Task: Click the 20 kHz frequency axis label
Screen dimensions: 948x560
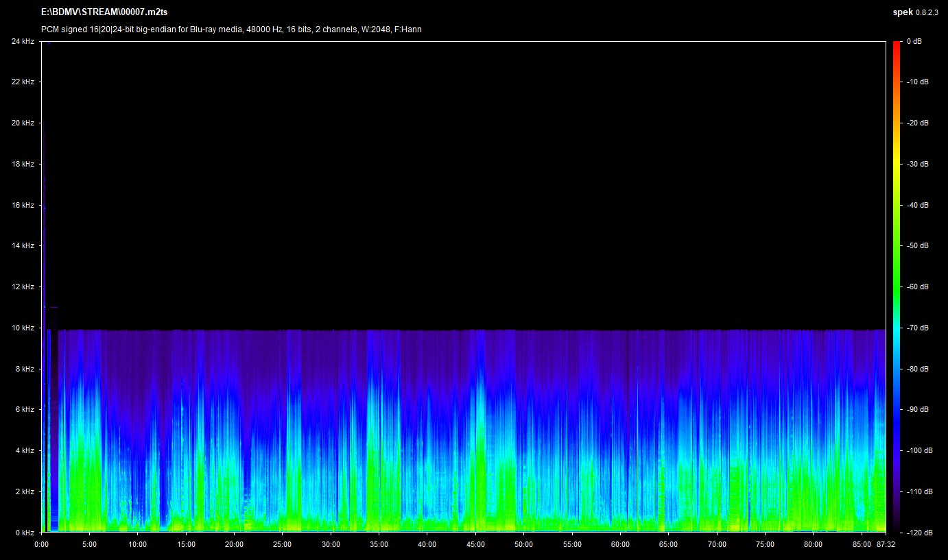Action: (23, 123)
